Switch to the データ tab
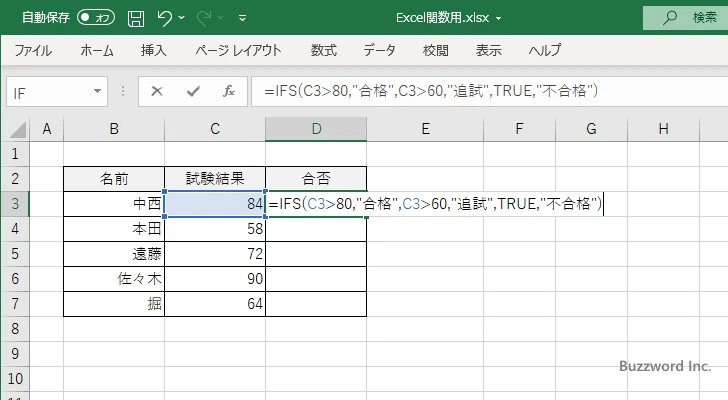 [x=379, y=50]
